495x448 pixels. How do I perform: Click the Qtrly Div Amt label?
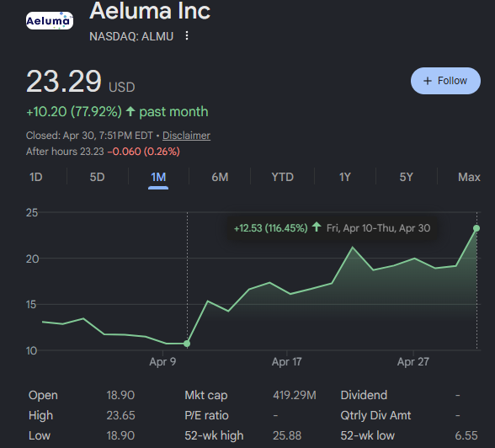tap(375, 415)
